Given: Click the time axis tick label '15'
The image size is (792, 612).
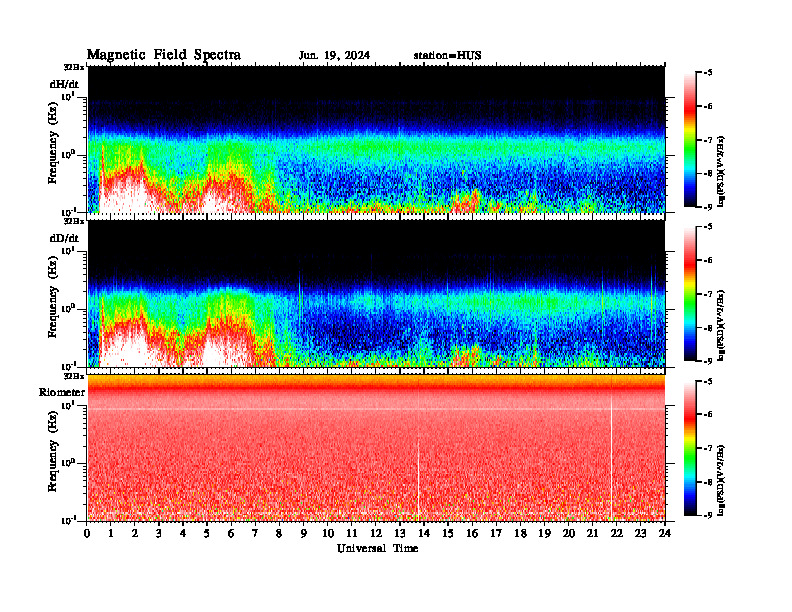Looking at the screenshot, I should coord(448,533).
